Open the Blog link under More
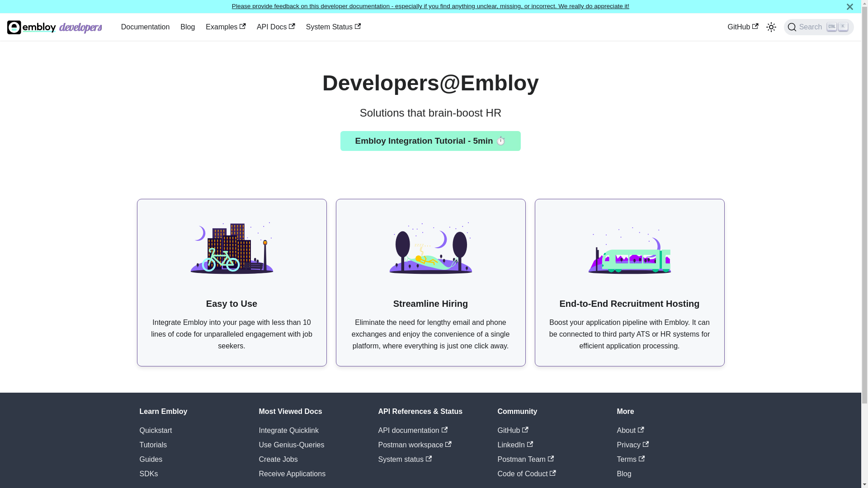Viewport: 868px width, 488px height. point(624,474)
